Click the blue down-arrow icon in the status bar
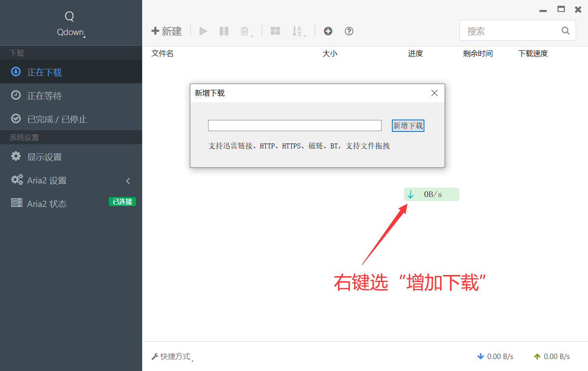This screenshot has height=371, width=588. [x=480, y=357]
